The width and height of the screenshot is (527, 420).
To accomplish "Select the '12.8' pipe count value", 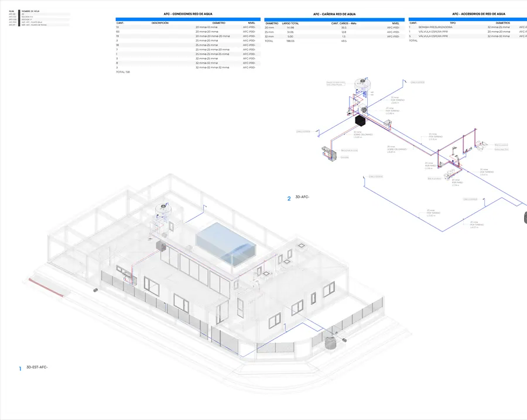I will 344,32.
